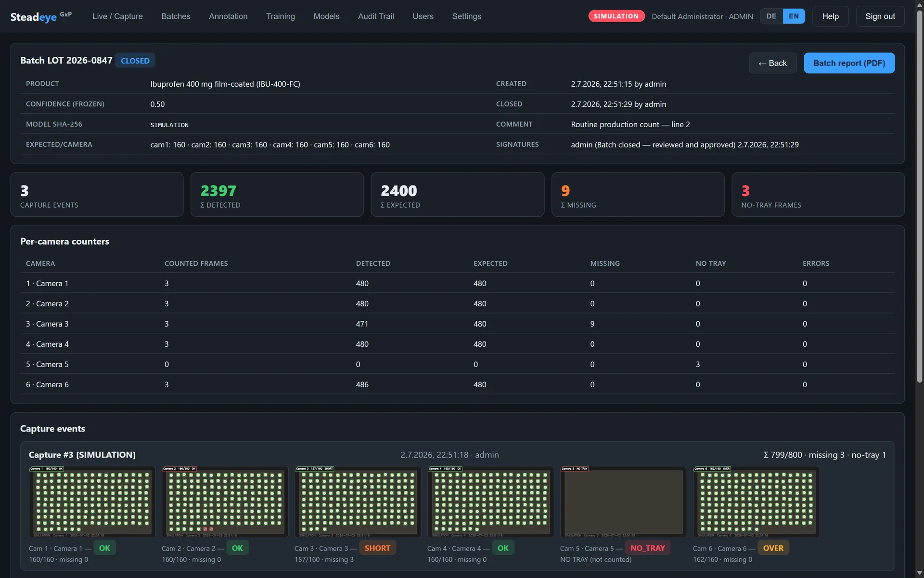
Task: View the Audit Trail
Action: tap(376, 16)
